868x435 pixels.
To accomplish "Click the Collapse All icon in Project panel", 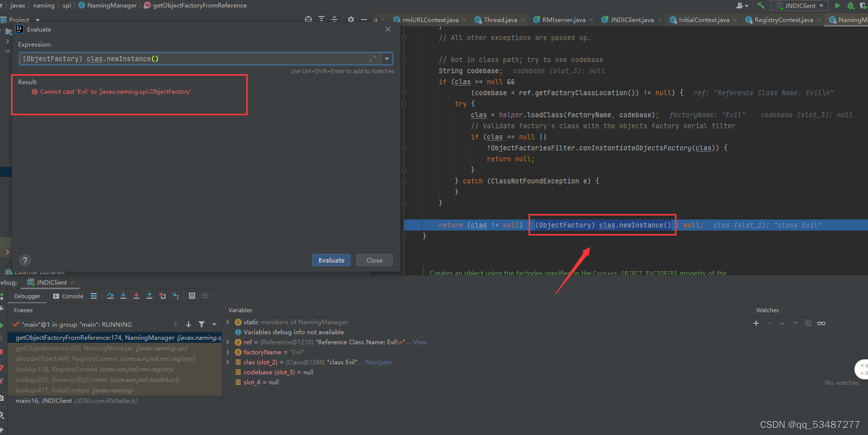I will [334, 19].
